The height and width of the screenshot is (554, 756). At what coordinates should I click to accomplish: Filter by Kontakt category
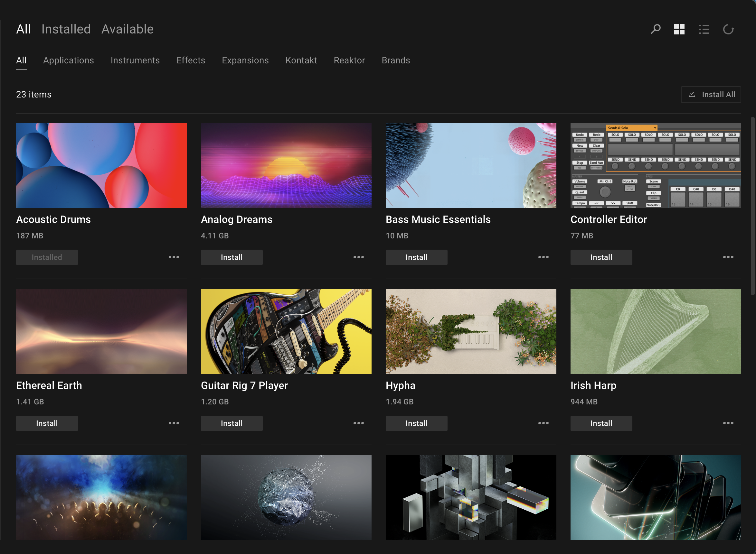pyautogui.click(x=301, y=60)
